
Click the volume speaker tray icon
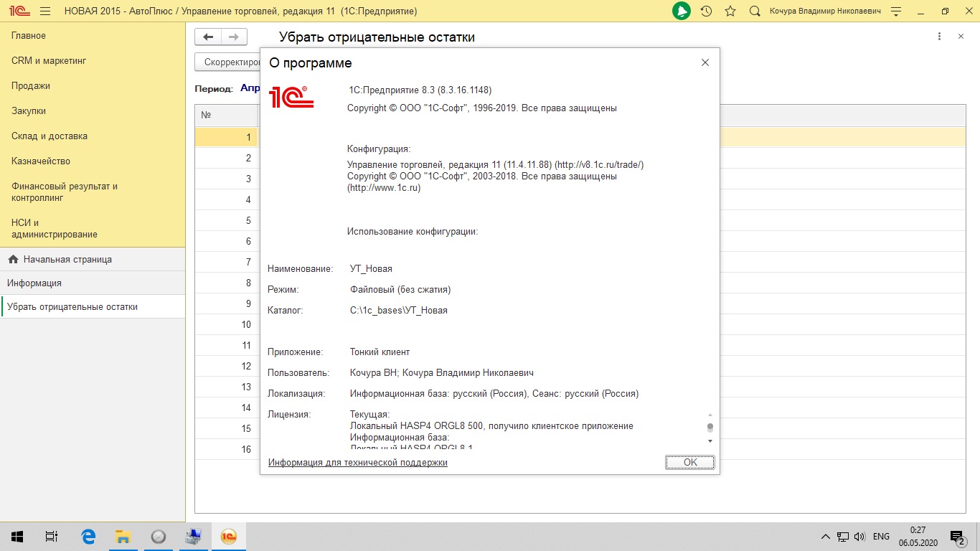[860, 537]
